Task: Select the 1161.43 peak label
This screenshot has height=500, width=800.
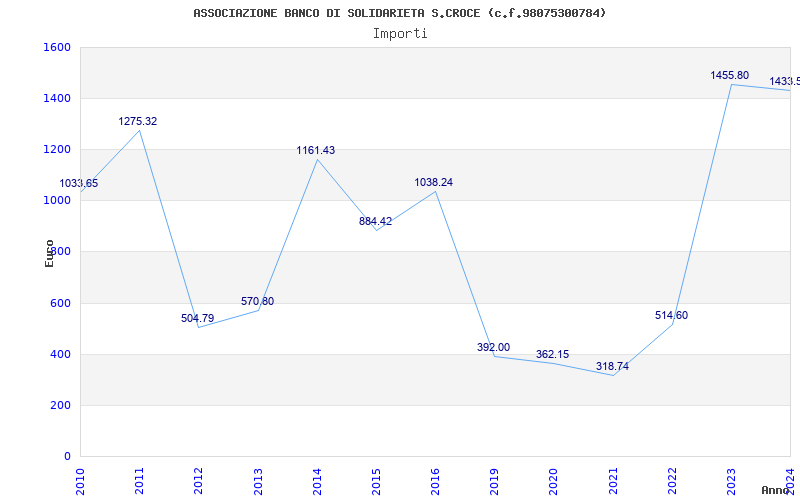Action: click(316, 151)
